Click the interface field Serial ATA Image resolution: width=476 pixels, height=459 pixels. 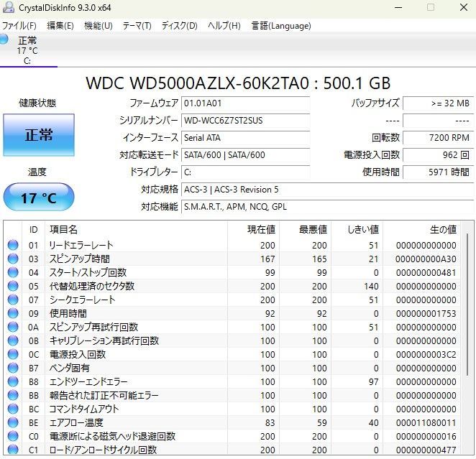(x=246, y=138)
